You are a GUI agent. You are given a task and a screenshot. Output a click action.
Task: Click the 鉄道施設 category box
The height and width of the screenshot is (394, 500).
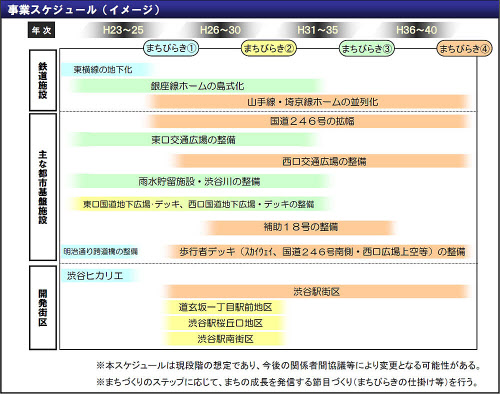pyautogui.click(x=43, y=80)
